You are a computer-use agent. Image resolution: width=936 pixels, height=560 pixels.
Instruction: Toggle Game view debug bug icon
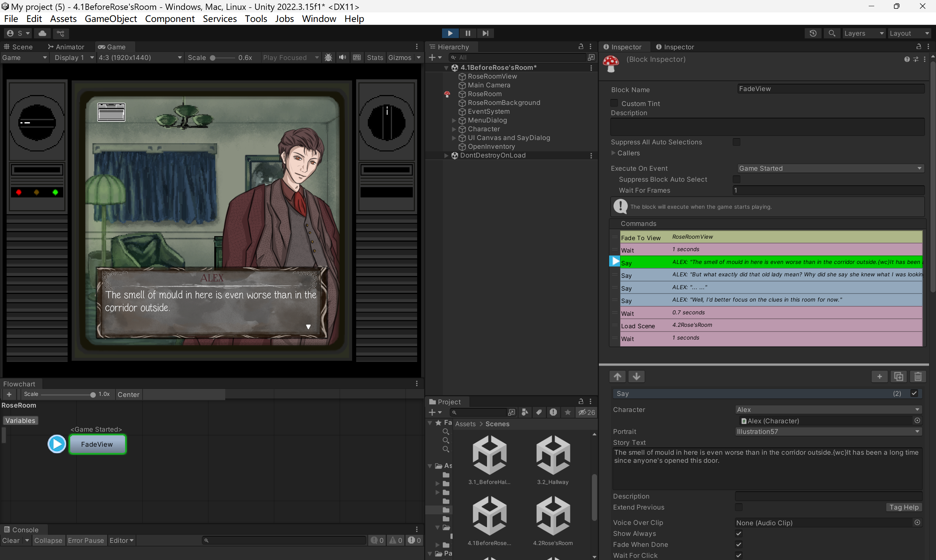328,57
